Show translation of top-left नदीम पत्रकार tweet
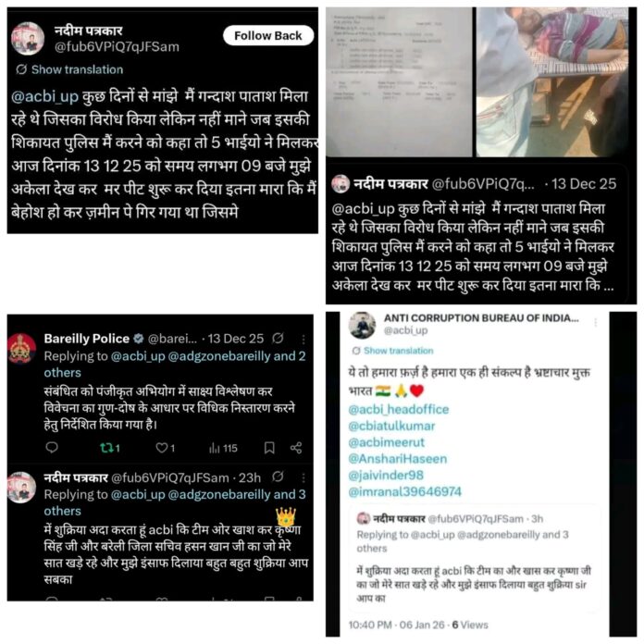644x644 pixels. point(69,69)
